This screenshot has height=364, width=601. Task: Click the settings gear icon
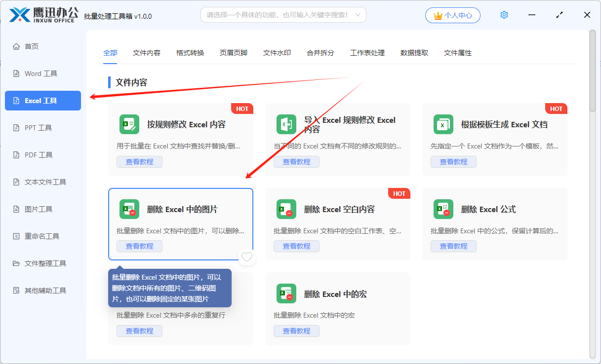pyautogui.click(x=504, y=14)
